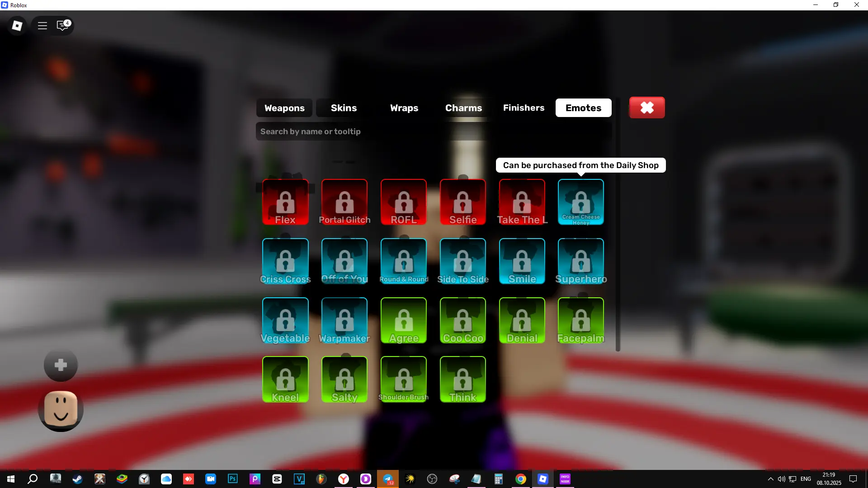This screenshot has width=868, height=488.
Task: Select the locked Flex emote
Action: (285, 202)
